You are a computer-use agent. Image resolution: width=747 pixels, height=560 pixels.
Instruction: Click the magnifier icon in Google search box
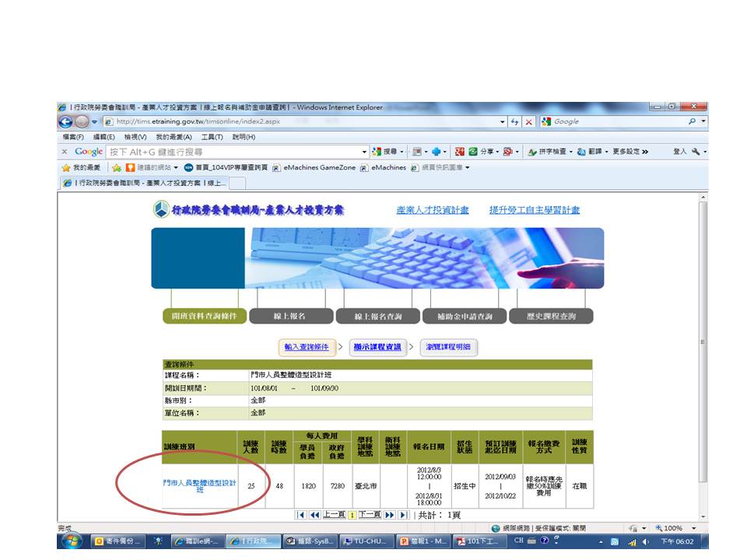[x=692, y=121]
